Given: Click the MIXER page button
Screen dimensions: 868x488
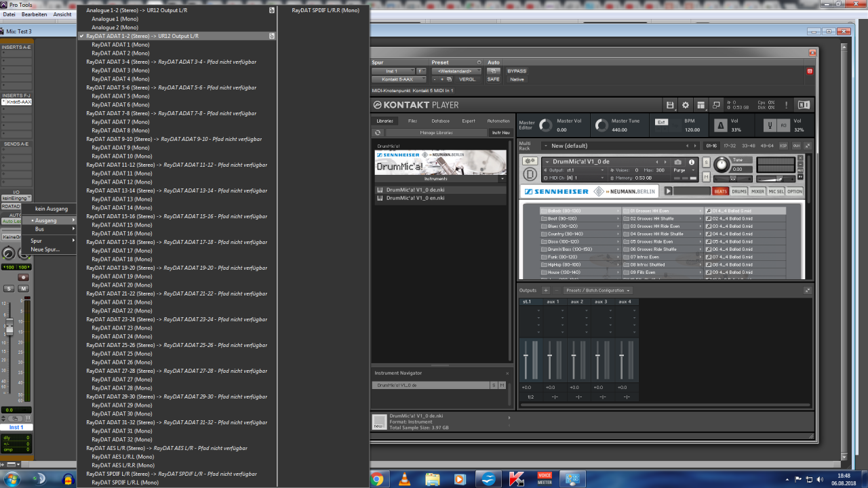Looking at the screenshot, I should [757, 192].
